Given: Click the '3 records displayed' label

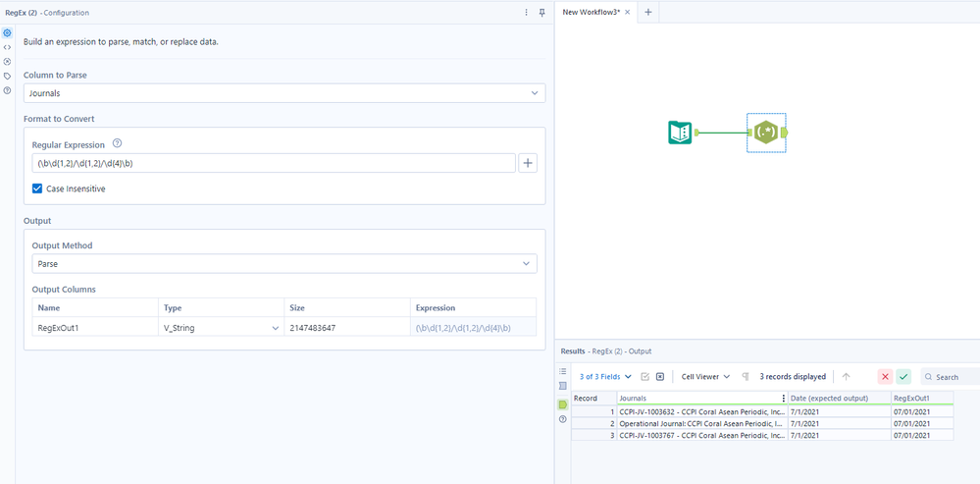Looking at the screenshot, I should tap(793, 376).
